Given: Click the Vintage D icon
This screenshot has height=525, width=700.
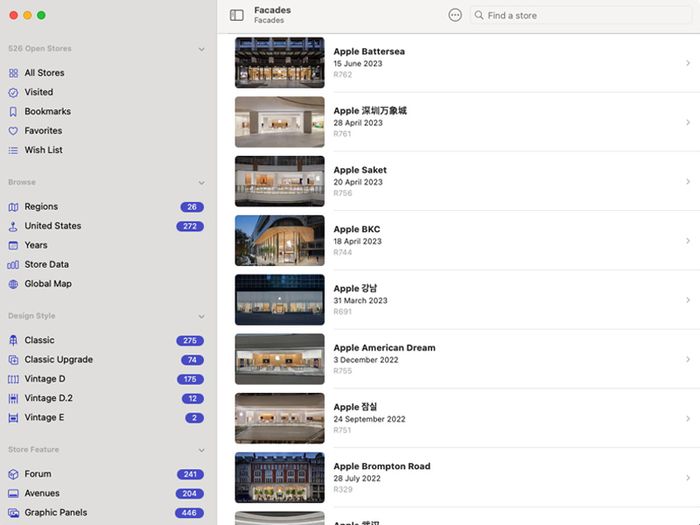Looking at the screenshot, I should 13,379.
